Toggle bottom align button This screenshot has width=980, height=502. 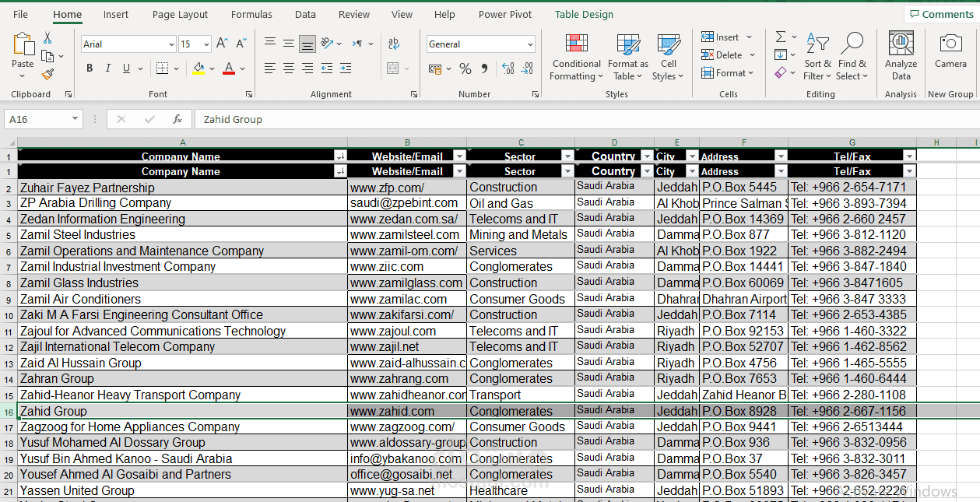pos(307,44)
